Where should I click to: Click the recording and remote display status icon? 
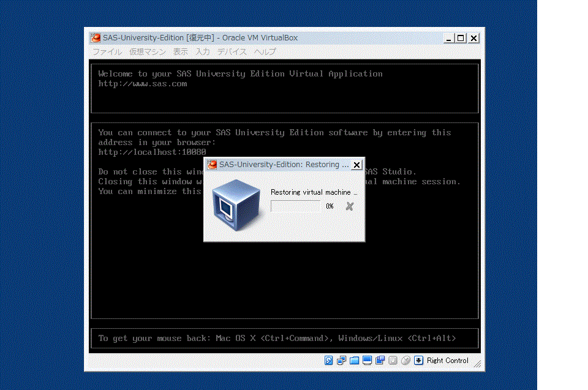(380, 361)
